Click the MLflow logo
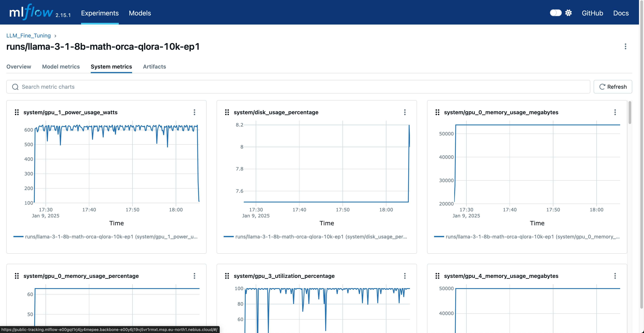This screenshot has height=333, width=644. (x=31, y=12)
